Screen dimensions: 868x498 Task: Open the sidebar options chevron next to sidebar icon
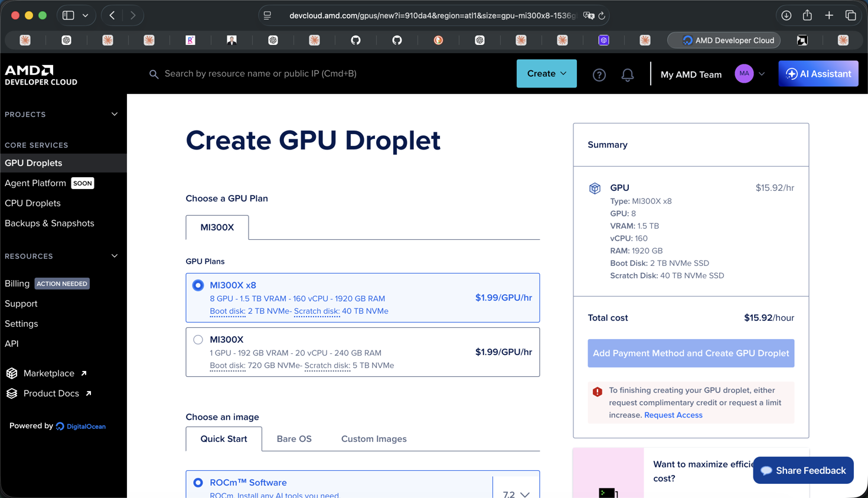[x=86, y=15]
